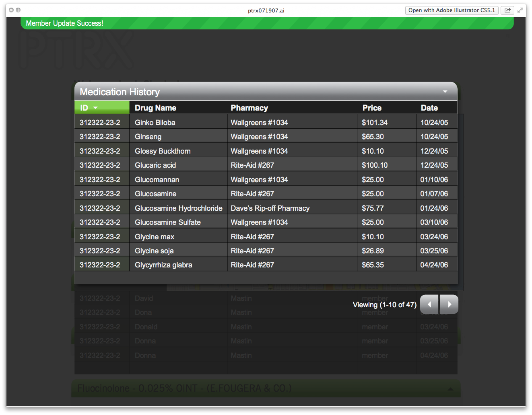The width and height of the screenshot is (532, 415).
Task: Click the date 03/10/06
Action: point(434,222)
